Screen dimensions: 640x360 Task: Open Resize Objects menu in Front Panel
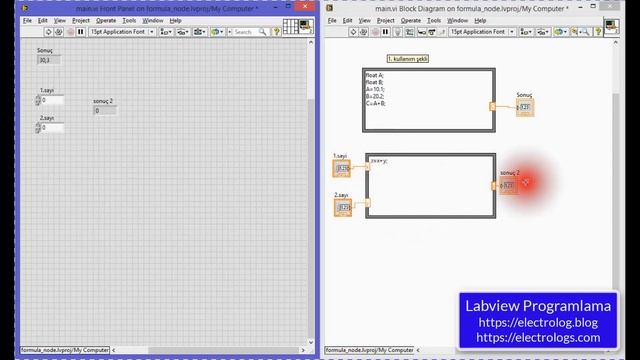click(x=200, y=32)
